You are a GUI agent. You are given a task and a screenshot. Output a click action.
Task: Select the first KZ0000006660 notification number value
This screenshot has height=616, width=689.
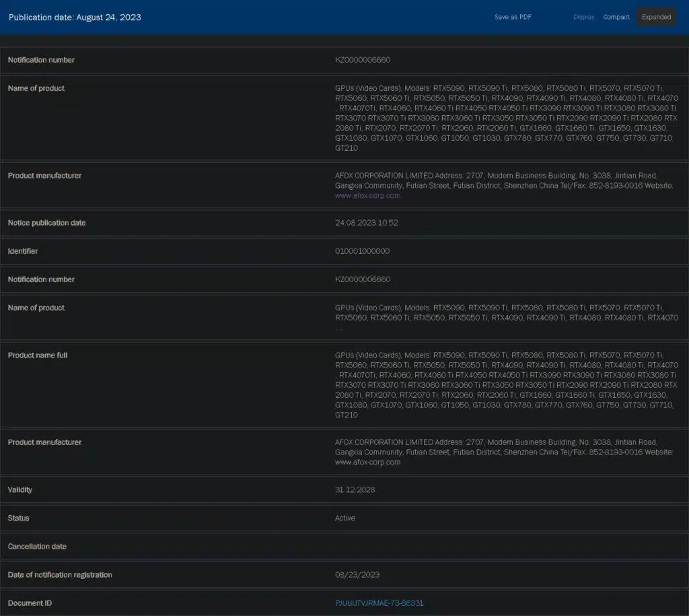pos(363,60)
